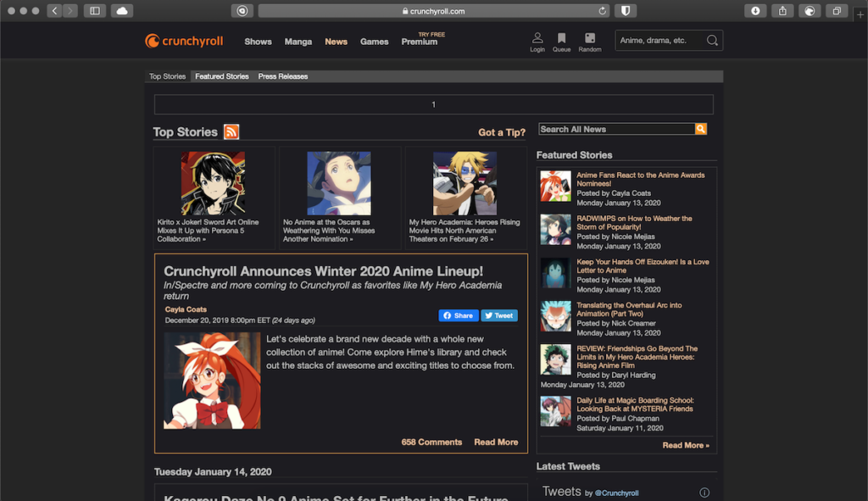Switch to the Press Releases tab
868x501 pixels.
point(283,75)
